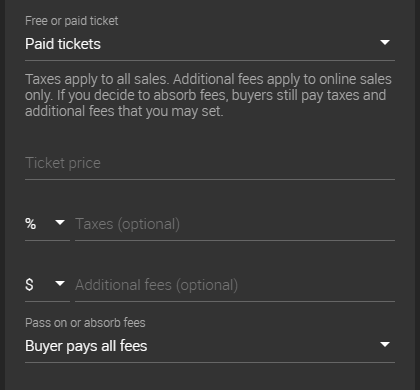Image resolution: width=420 pixels, height=390 pixels.
Task: Click the underline below the dollar selector
Action: click(47, 301)
